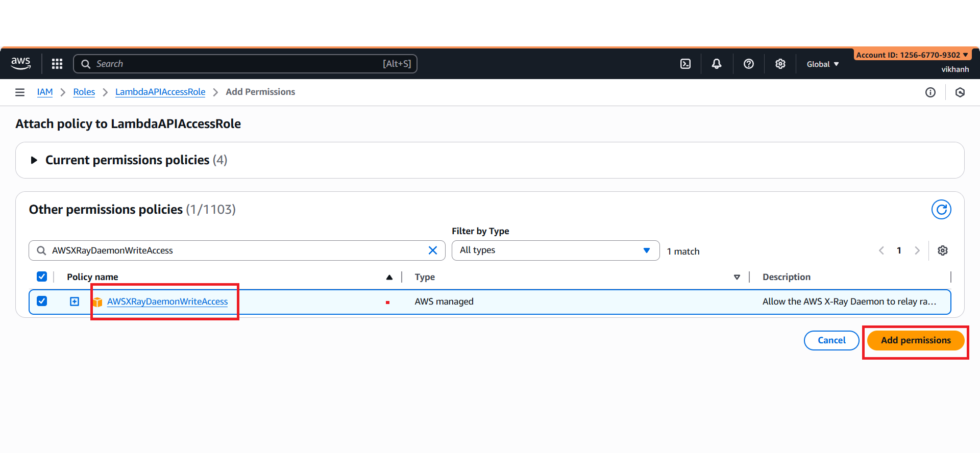Screen dimensions: 980x453
Task: Refresh the permissions policies list
Action: point(941,210)
